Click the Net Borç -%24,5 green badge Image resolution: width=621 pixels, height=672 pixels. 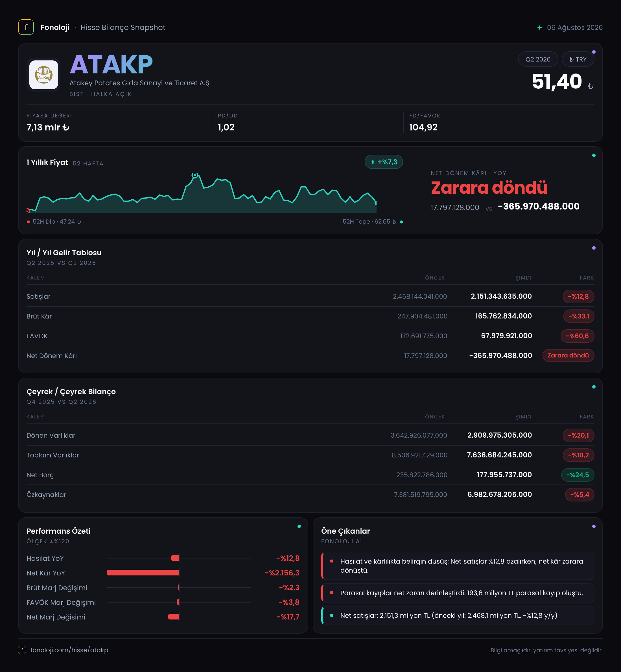click(578, 475)
